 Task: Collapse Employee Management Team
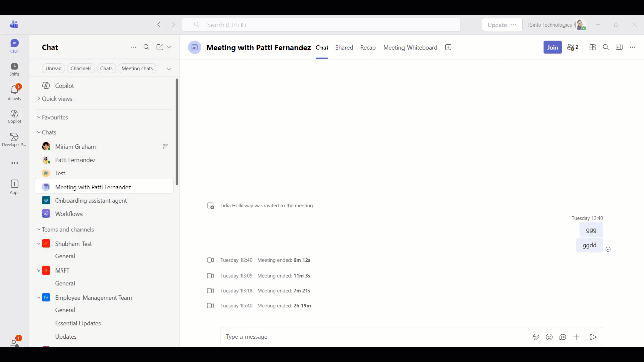(x=39, y=297)
